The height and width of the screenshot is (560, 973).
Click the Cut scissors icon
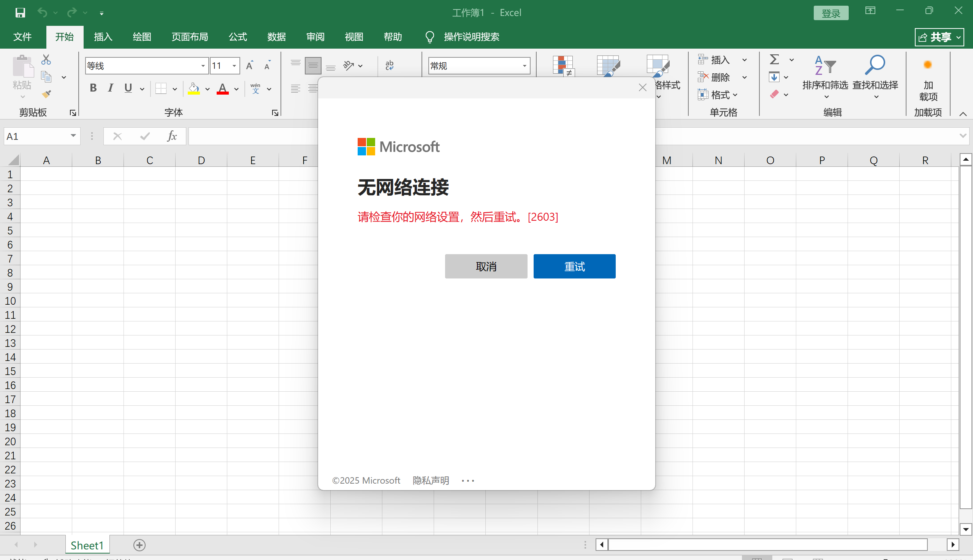point(46,59)
